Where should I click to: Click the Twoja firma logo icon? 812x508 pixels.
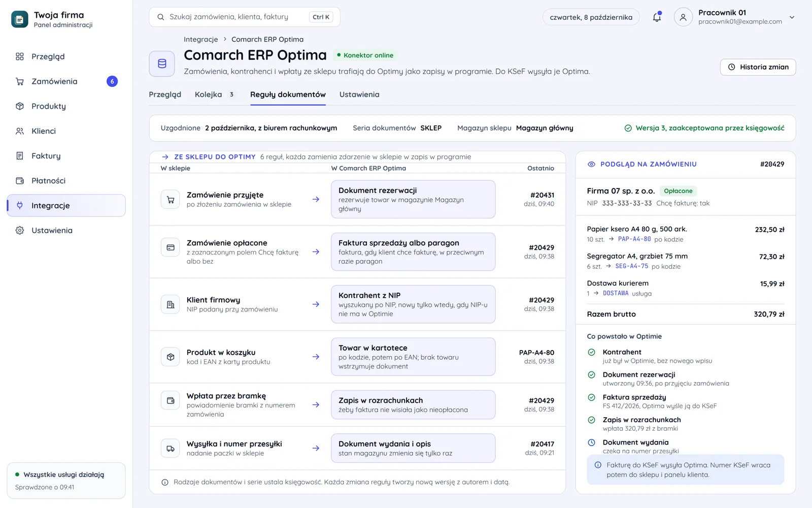click(20, 19)
